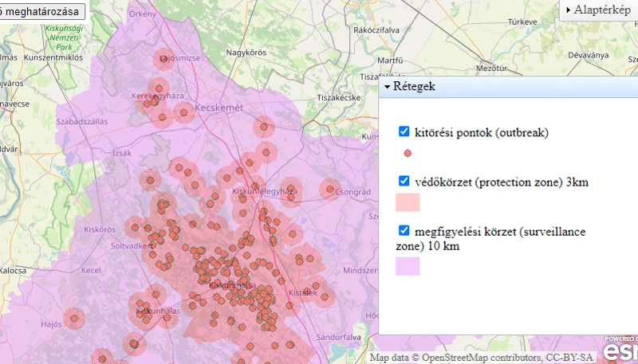Click the Örkény map label
This screenshot has height=364, width=638.
click(x=143, y=14)
